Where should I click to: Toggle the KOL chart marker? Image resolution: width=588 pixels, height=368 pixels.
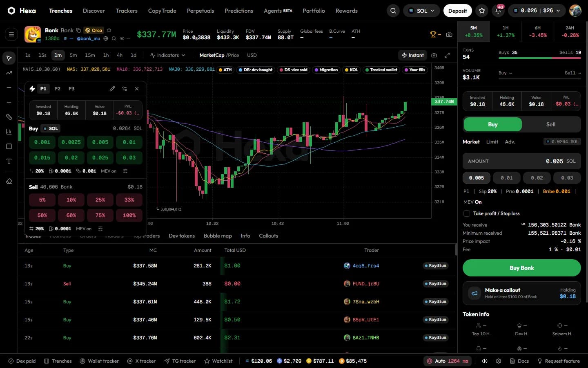tap(351, 70)
